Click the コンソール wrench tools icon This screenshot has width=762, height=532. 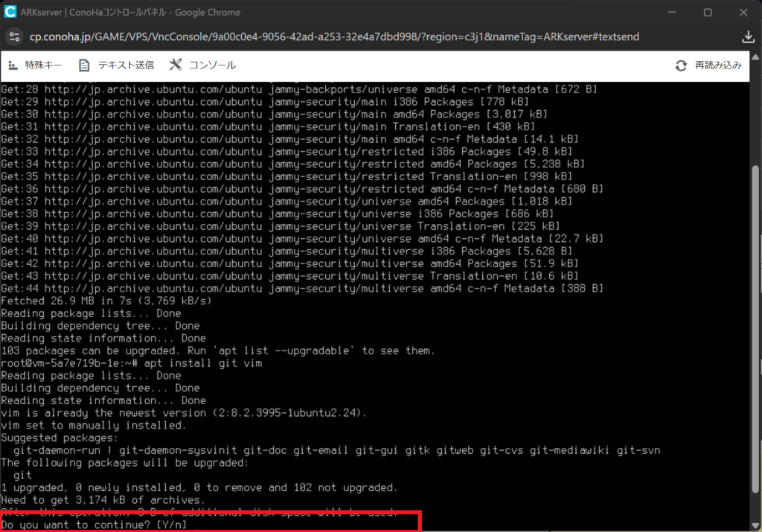coord(176,65)
